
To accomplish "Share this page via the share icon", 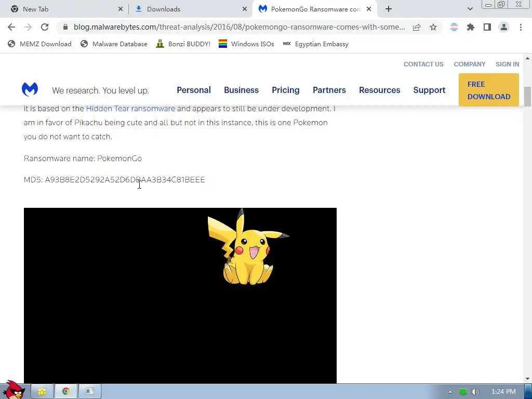I will click(x=417, y=27).
